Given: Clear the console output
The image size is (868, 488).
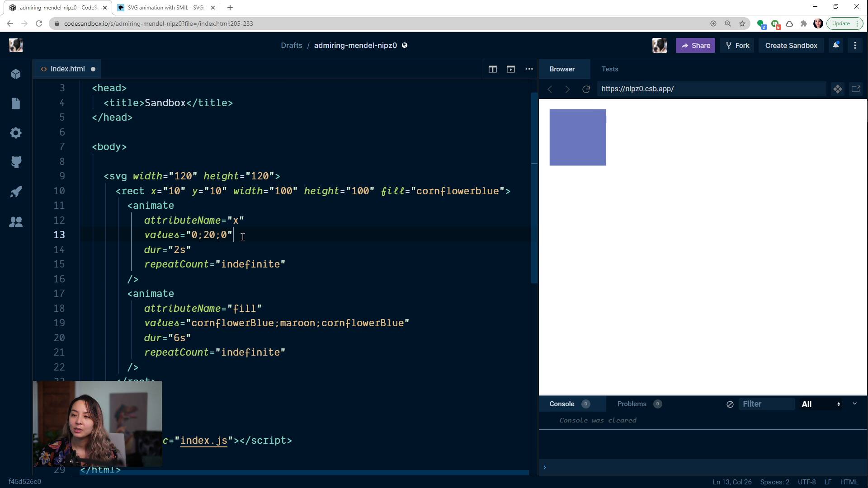Looking at the screenshot, I should [x=730, y=404].
